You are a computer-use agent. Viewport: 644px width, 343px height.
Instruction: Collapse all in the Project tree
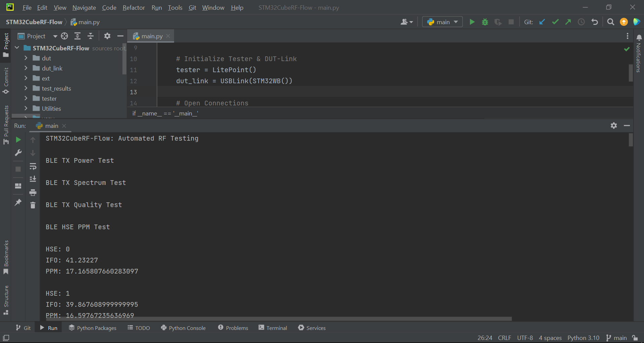tap(91, 36)
